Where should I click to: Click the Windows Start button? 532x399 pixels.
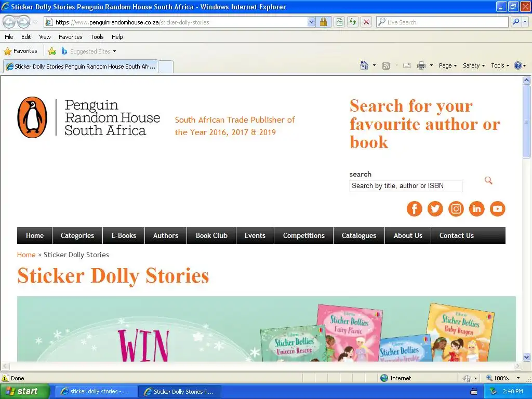click(24, 392)
